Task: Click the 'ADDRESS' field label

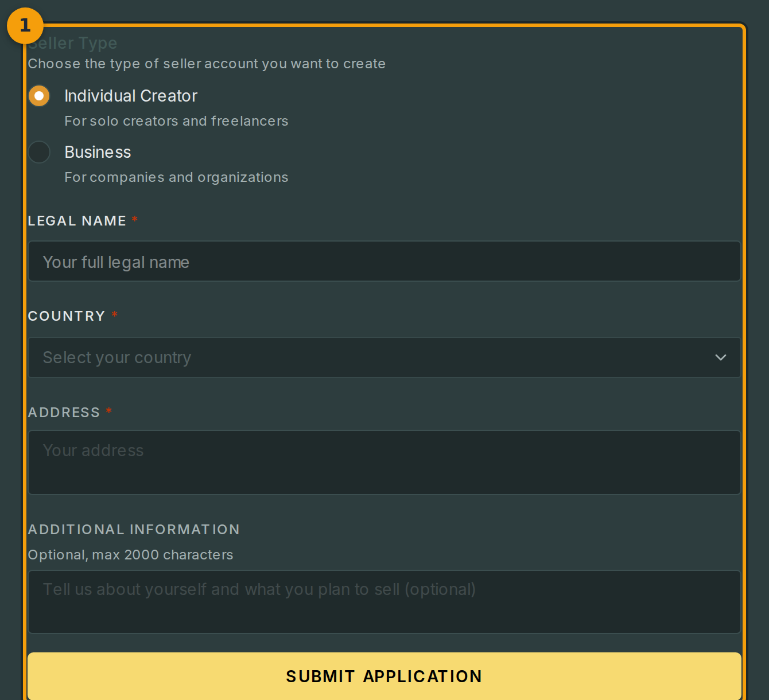Action: pyautogui.click(x=64, y=413)
